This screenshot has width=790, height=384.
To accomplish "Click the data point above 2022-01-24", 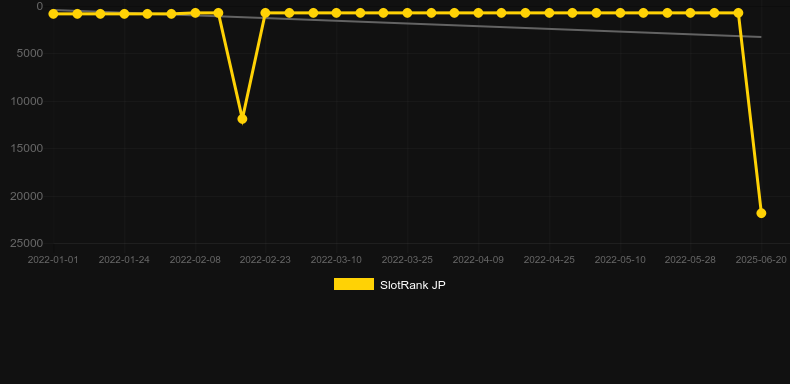I will pyautogui.click(x=124, y=14).
